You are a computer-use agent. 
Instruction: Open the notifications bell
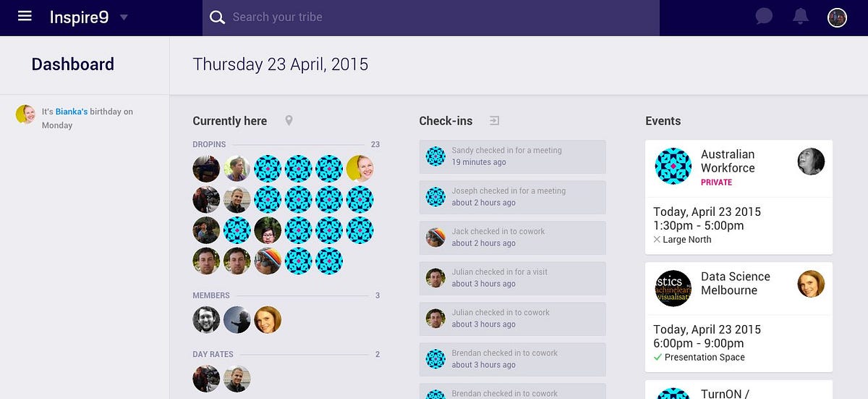click(800, 17)
